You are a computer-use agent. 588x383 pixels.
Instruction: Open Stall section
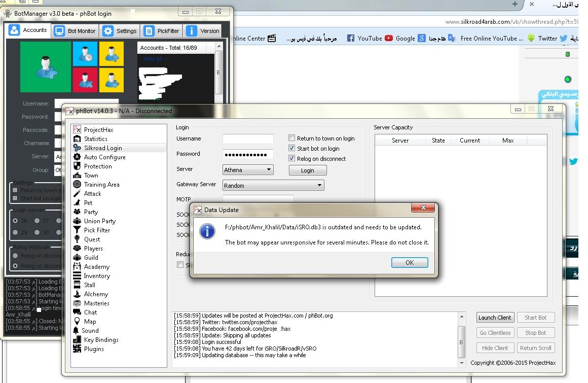(89, 285)
